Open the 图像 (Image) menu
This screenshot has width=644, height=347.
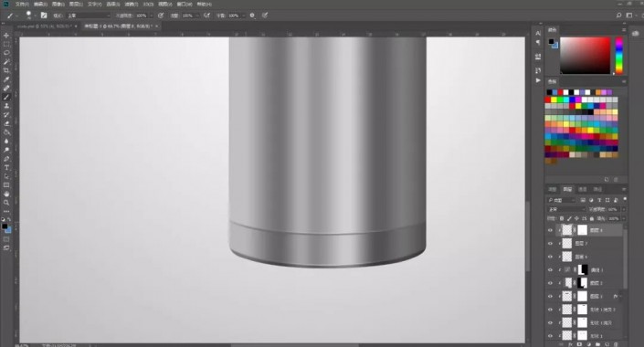58,4
